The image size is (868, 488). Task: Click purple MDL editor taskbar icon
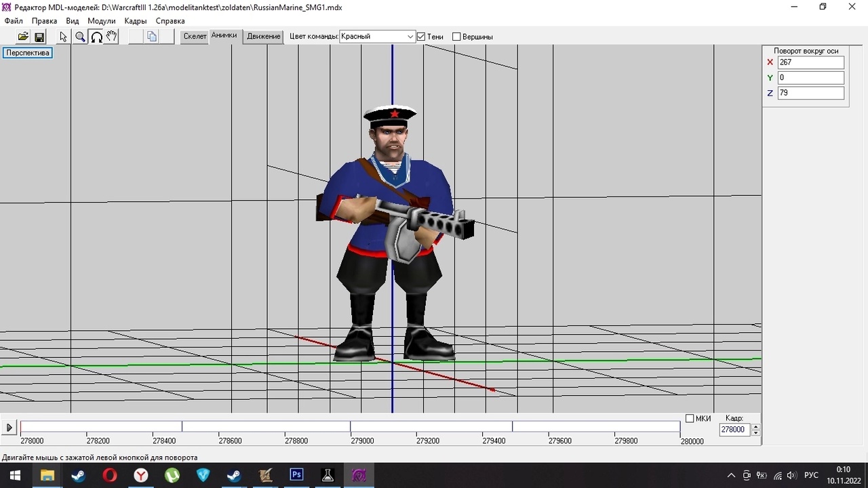click(359, 475)
